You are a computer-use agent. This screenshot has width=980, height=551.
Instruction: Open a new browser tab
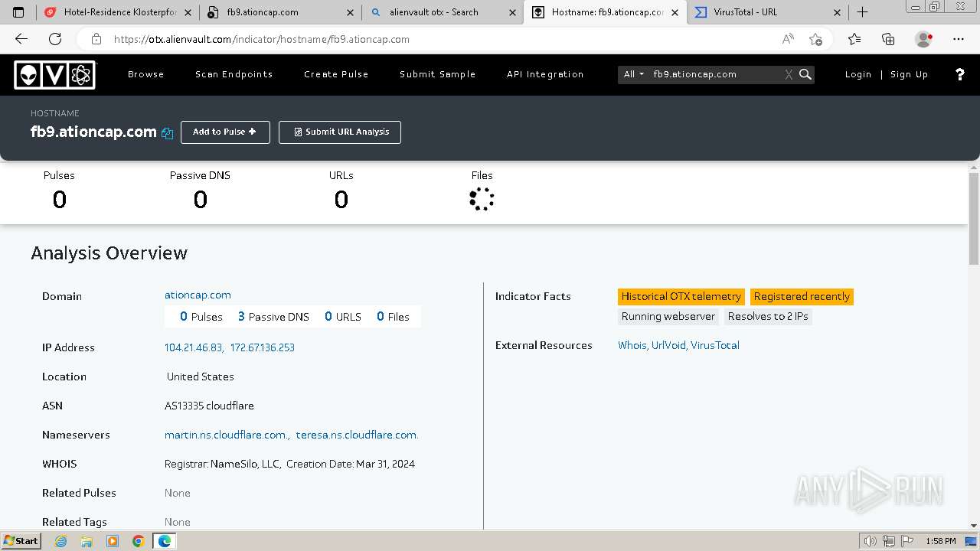tap(862, 12)
